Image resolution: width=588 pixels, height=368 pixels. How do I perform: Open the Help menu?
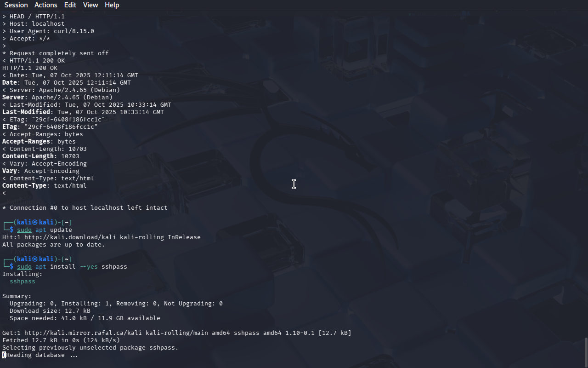tap(112, 5)
